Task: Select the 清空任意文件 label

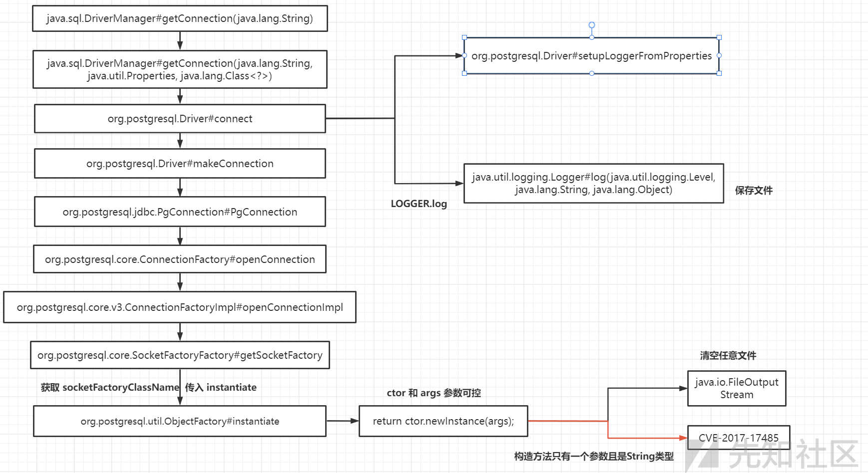Action: pyautogui.click(x=728, y=355)
